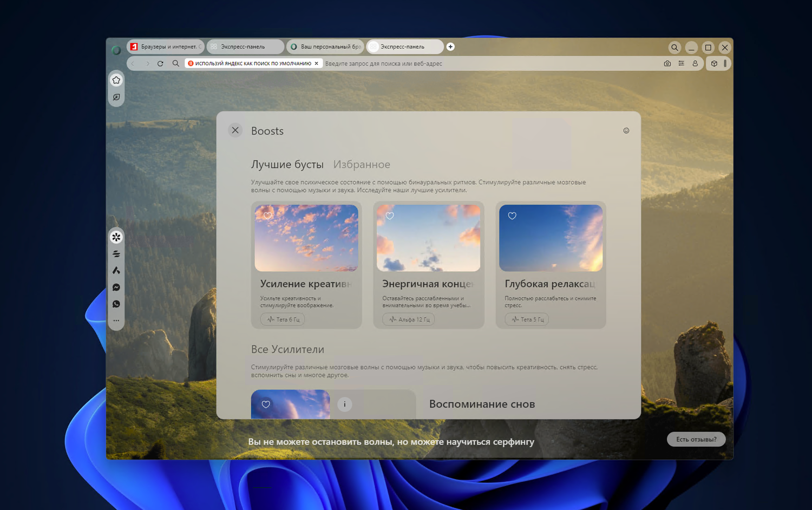The image size is (812, 510).
Task: Click the Boosts panel title
Action: 267,131
